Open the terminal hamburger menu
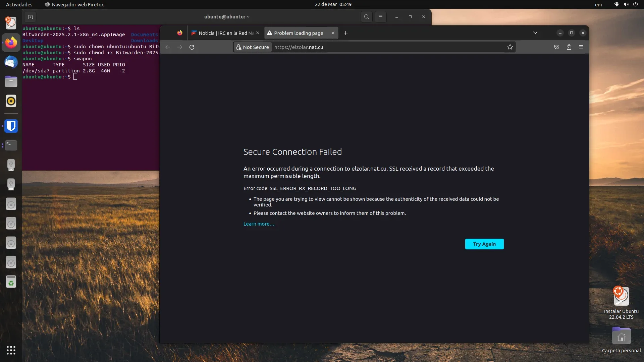The height and width of the screenshot is (362, 644). 380,17
